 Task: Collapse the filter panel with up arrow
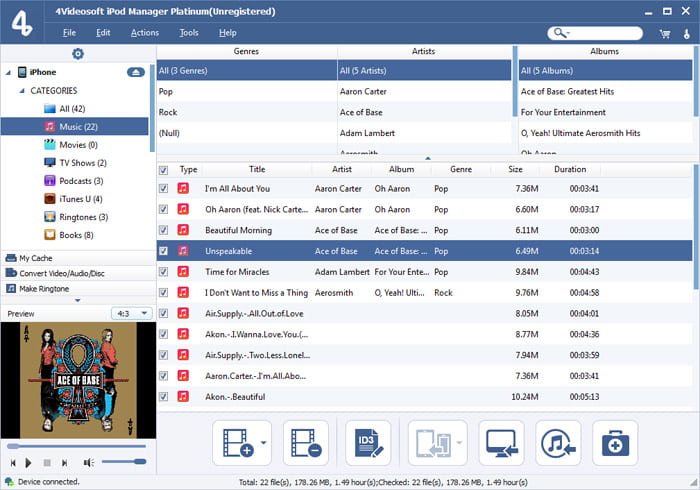coord(428,158)
